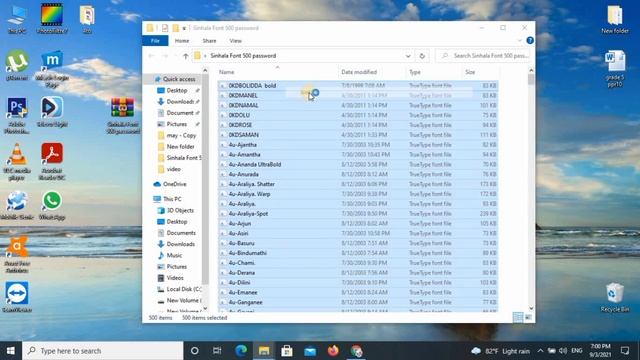Click the Explorer Help question mark icon
640x360 pixels.
[x=530, y=40]
